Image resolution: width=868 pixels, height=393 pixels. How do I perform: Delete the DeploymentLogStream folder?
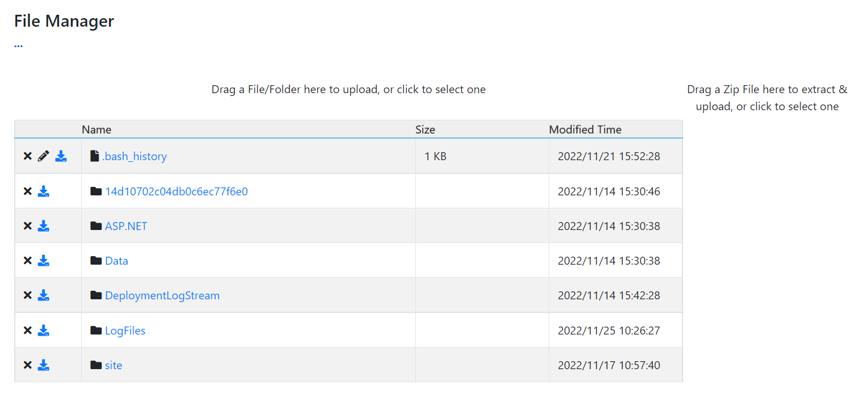pyautogui.click(x=27, y=295)
